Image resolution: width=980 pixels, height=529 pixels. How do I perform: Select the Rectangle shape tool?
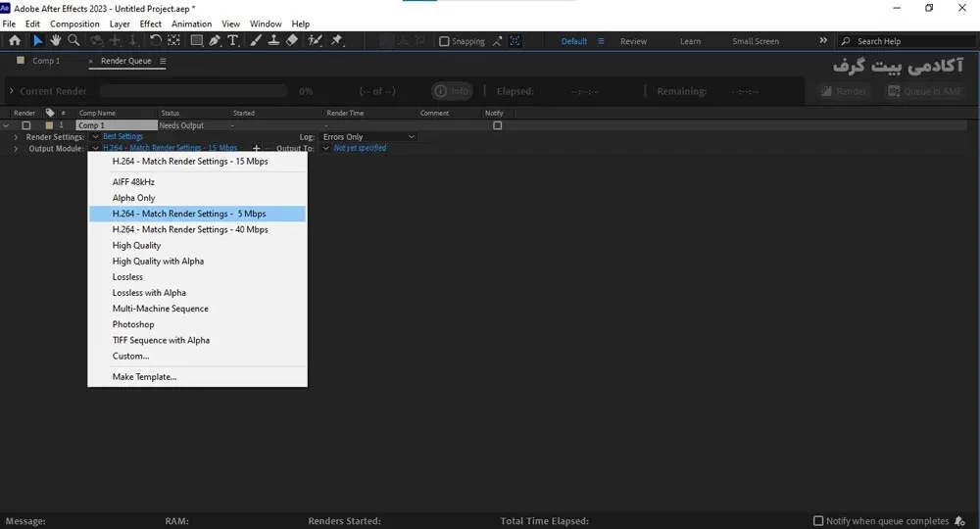tap(196, 40)
